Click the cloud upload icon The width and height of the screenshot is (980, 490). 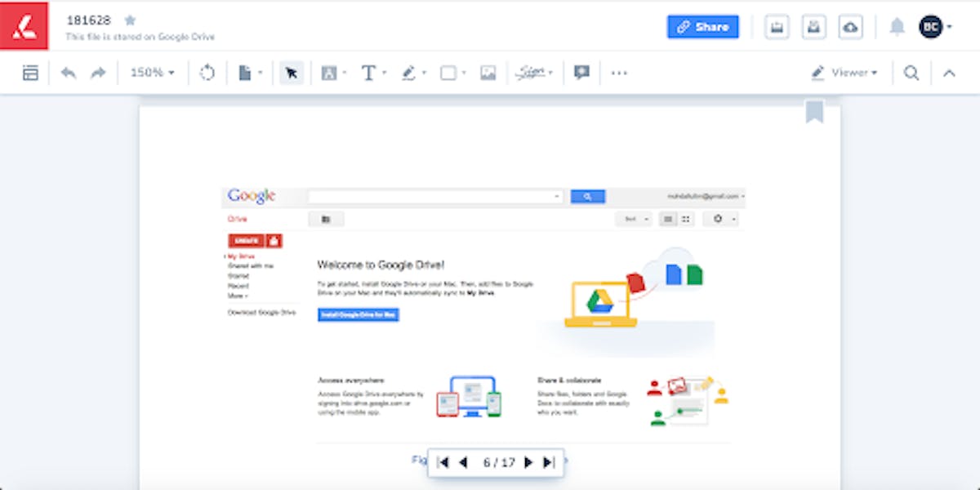(851, 27)
